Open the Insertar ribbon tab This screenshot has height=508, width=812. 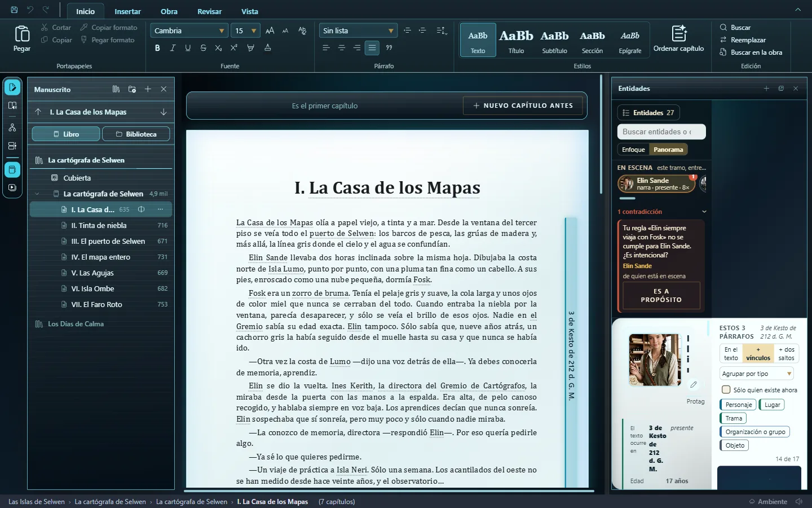(127, 11)
